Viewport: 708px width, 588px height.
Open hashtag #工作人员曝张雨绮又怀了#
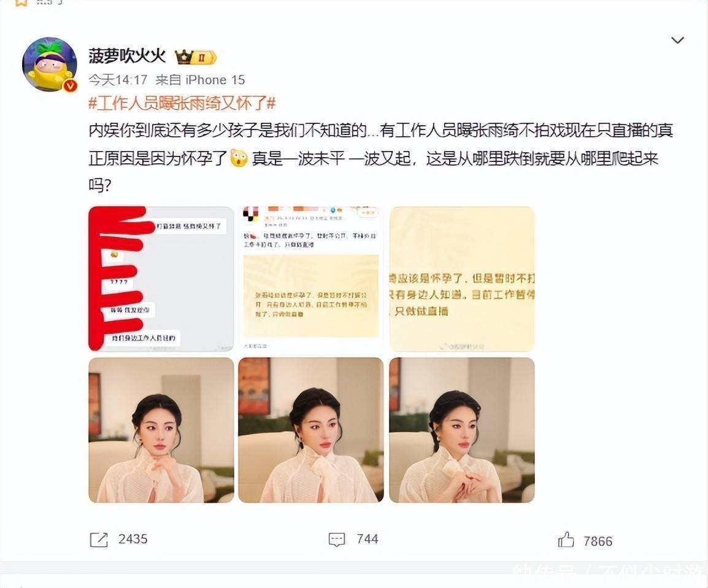tap(182, 103)
